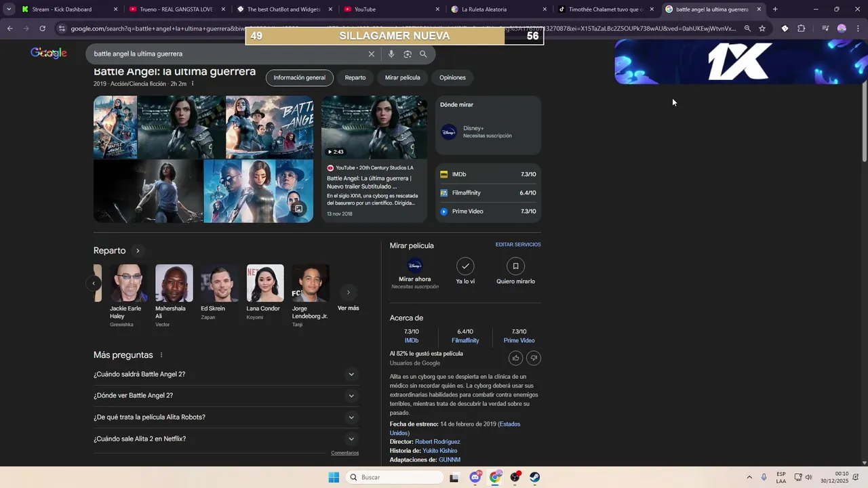Screen dimensions: 868x488
Task: Open the Chrome profile avatar
Action: click(x=842, y=28)
